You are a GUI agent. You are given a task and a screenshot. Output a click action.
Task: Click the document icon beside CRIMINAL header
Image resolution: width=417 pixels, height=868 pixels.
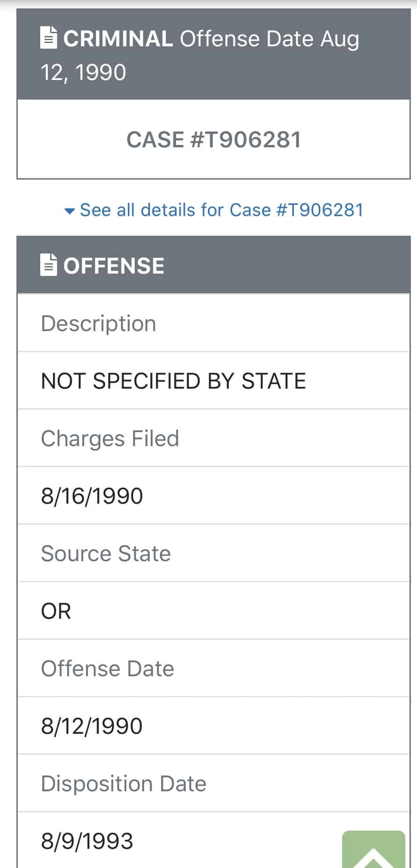[x=49, y=38]
